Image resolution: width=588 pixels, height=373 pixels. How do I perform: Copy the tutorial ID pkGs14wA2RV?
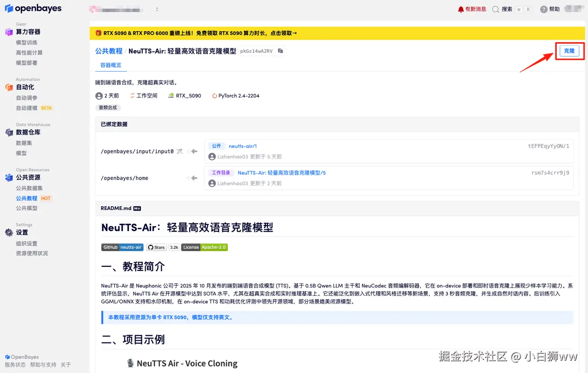(x=280, y=51)
